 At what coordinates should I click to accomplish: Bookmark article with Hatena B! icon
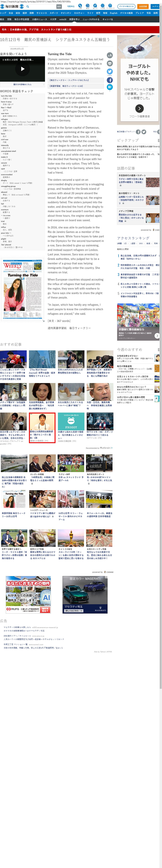(110, 87)
